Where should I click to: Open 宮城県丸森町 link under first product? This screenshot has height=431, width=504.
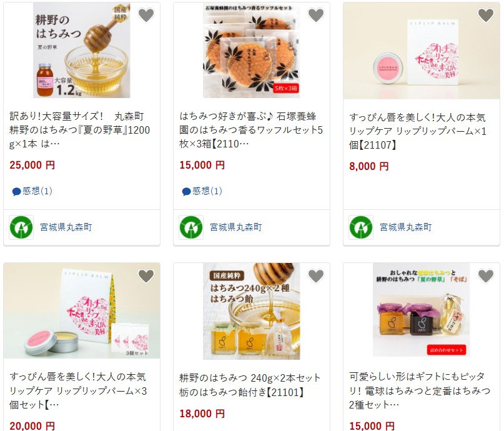click(66, 227)
